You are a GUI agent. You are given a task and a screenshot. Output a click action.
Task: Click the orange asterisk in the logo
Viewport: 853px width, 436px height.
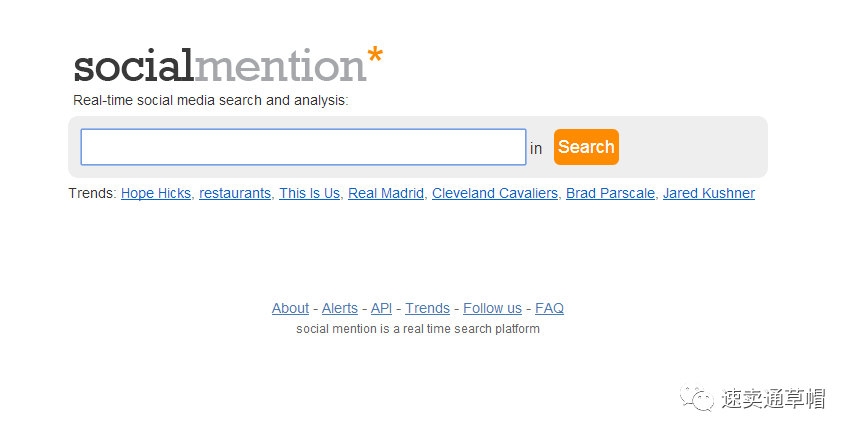(375, 58)
